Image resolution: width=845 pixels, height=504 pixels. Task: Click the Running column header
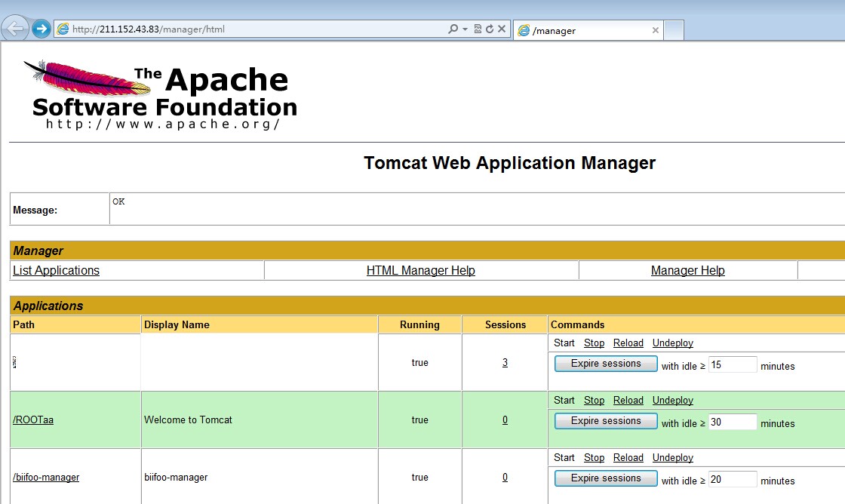(419, 324)
